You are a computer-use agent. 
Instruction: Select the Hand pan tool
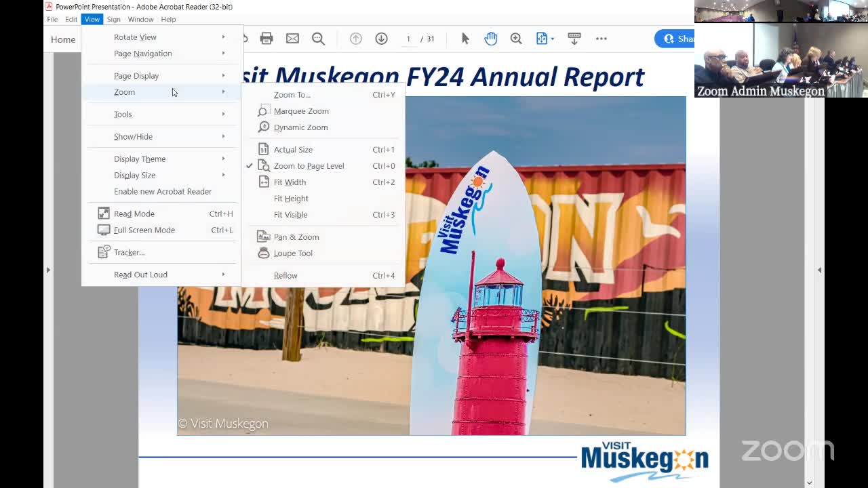(490, 39)
